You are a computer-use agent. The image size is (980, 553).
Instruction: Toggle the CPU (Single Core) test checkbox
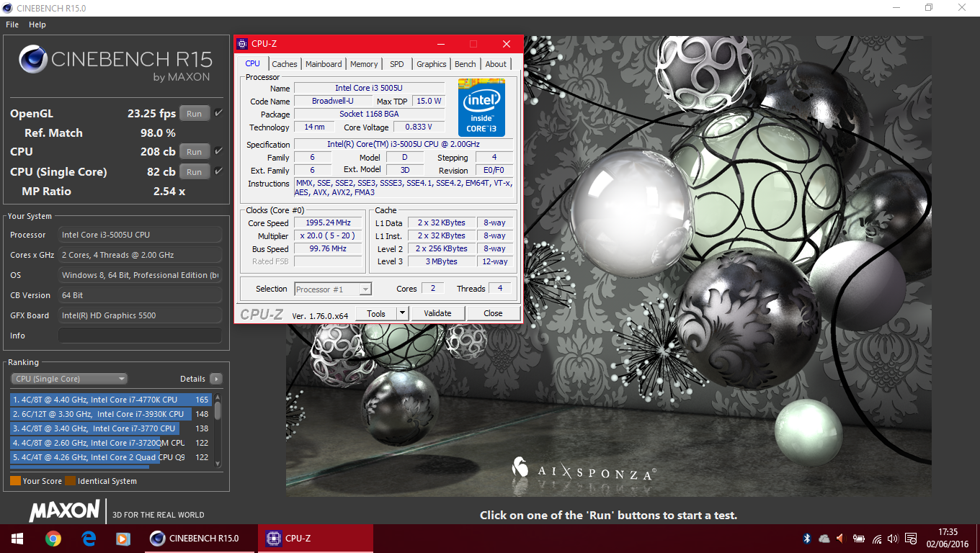(218, 171)
